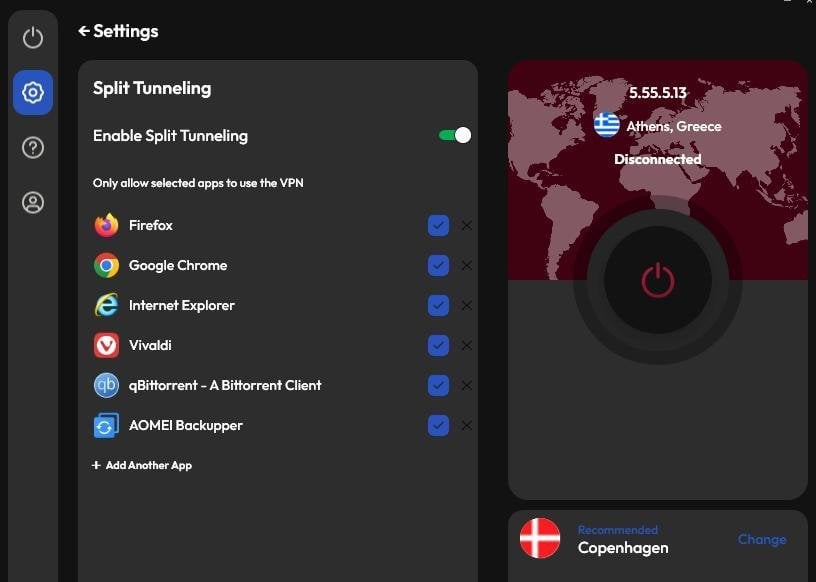
Task: Go back using the Settings arrow
Action: pos(84,31)
